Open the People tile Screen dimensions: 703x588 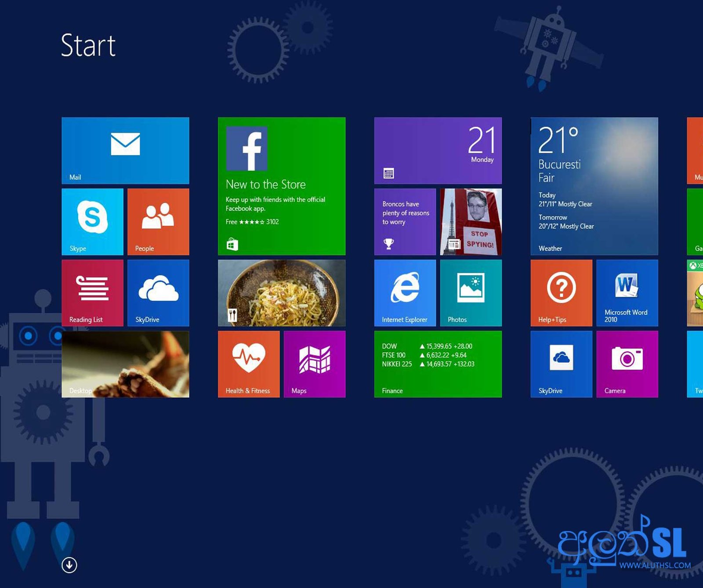(158, 222)
